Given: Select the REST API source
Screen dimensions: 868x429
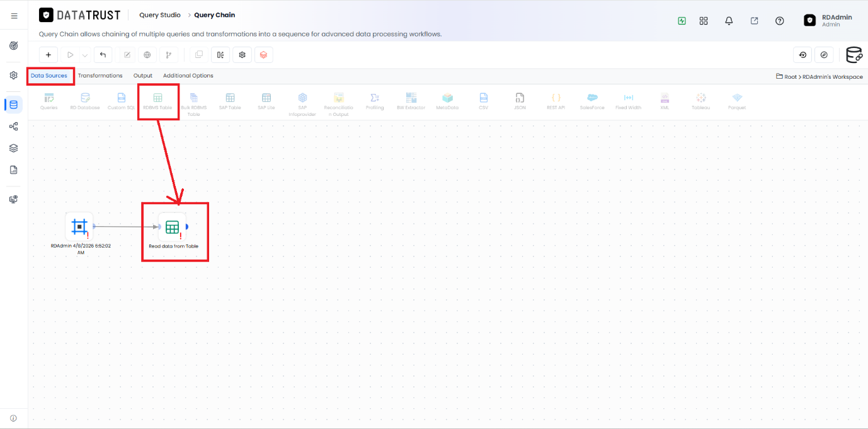Looking at the screenshot, I should tap(556, 101).
